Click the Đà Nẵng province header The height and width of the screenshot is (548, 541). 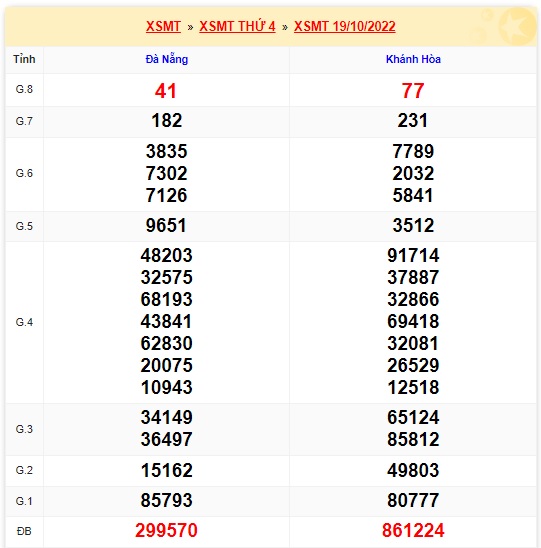(167, 59)
